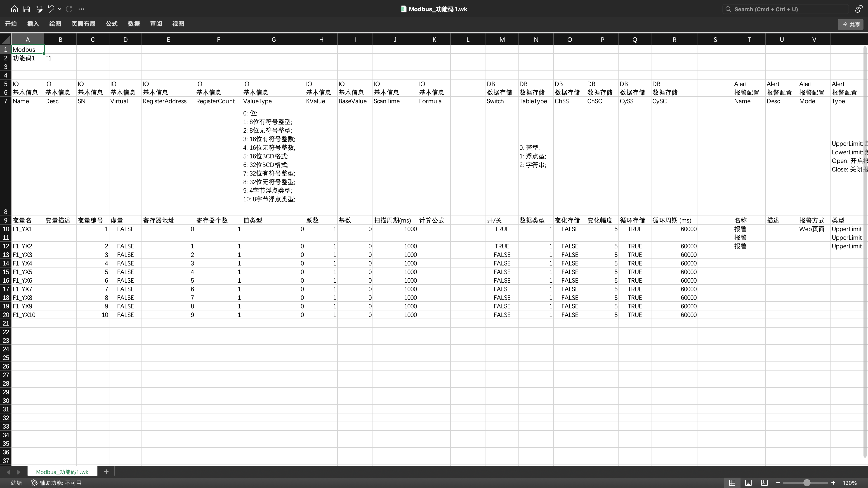Open the 120% zoom level dialog
868x488 pixels.
pos(849,483)
